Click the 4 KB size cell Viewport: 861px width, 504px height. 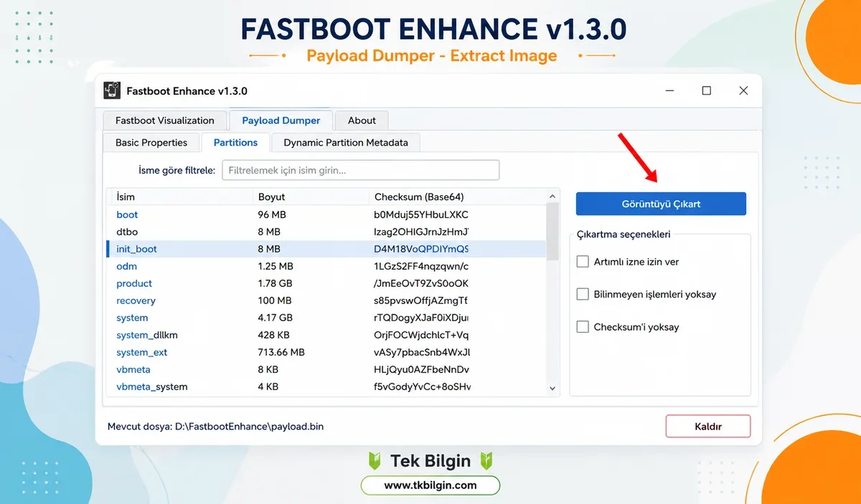(x=268, y=386)
